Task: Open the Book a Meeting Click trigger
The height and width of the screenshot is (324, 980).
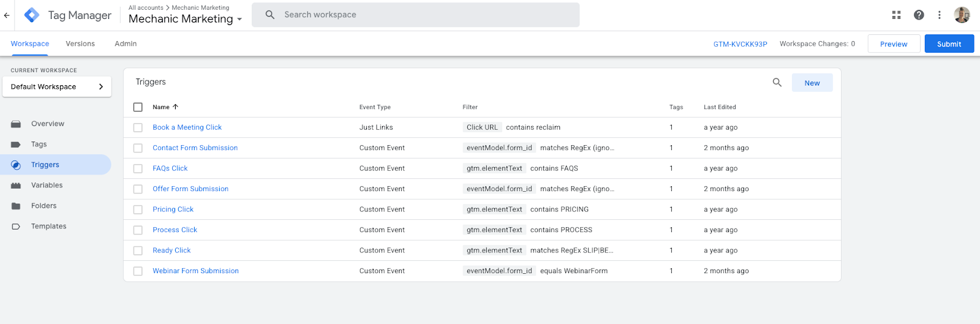Action: coord(187,127)
